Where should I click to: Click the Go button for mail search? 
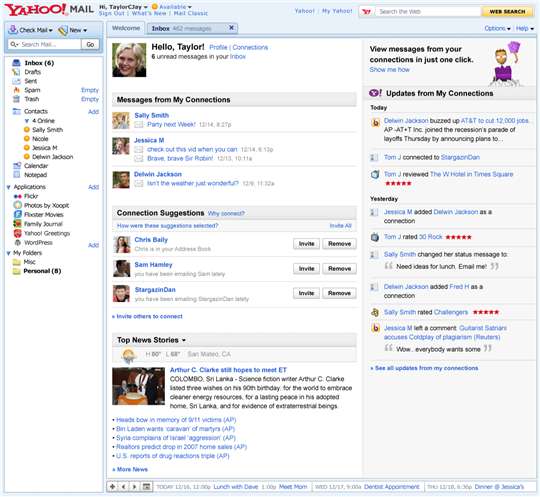pyautogui.click(x=90, y=44)
